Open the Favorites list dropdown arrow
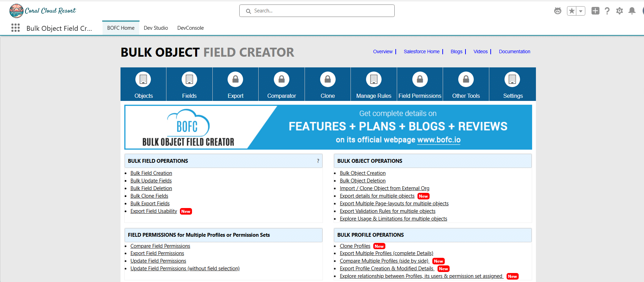 pyautogui.click(x=581, y=11)
